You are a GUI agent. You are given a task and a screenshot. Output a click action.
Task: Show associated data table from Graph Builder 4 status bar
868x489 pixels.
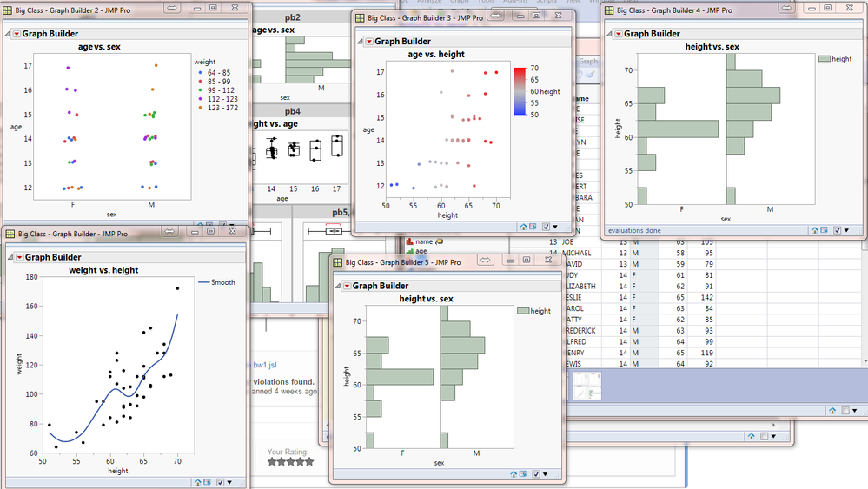(824, 230)
